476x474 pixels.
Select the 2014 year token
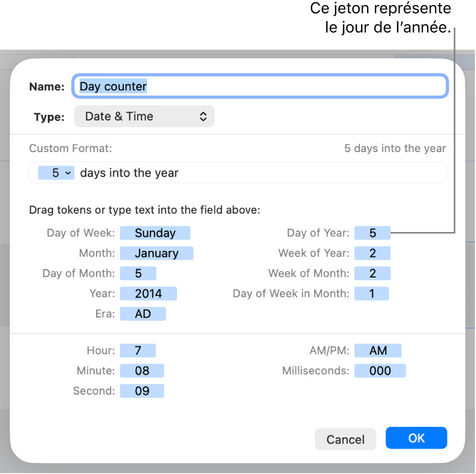coord(148,293)
